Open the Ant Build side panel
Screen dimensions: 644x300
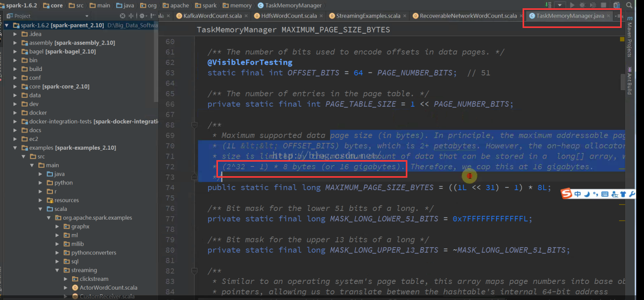pos(629,81)
